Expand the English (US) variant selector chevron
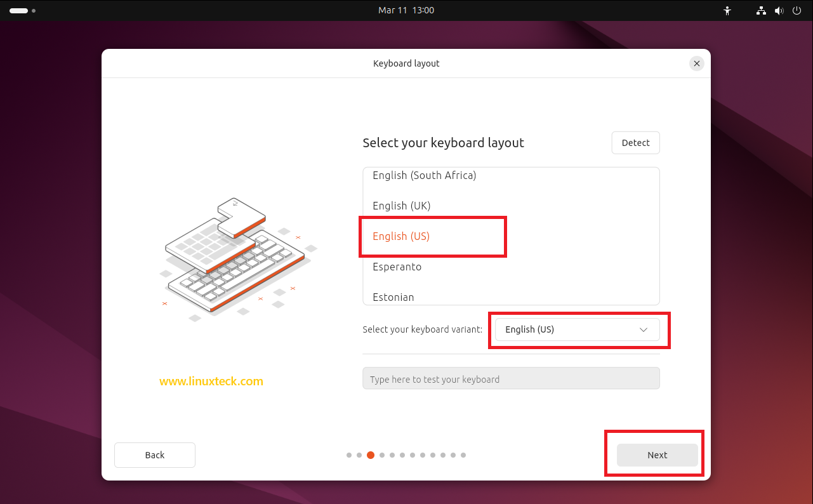 click(x=644, y=329)
